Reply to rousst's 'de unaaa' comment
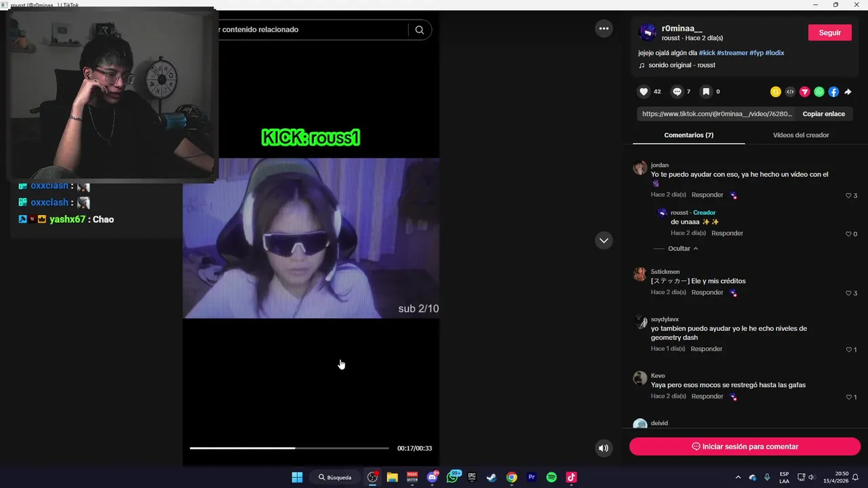The height and width of the screenshot is (488, 868). (x=727, y=233)
